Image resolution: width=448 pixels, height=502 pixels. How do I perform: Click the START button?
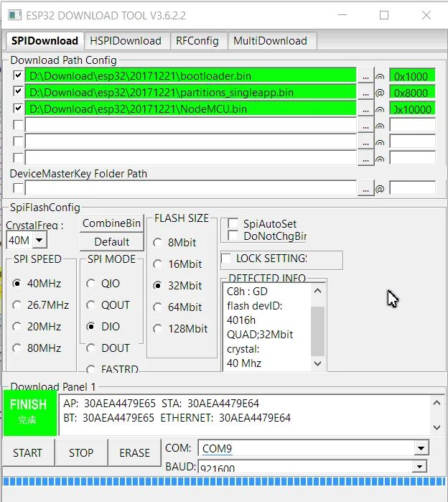tap(28, 452)
